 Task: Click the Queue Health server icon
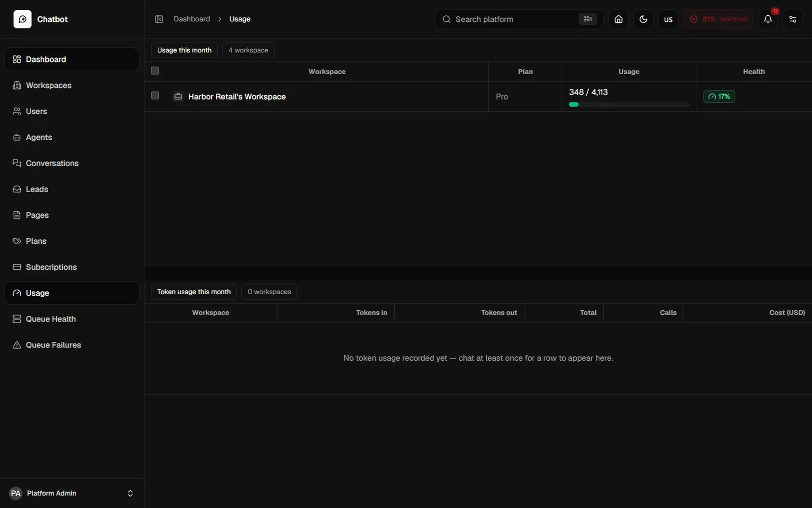click(x=17, y=319)
